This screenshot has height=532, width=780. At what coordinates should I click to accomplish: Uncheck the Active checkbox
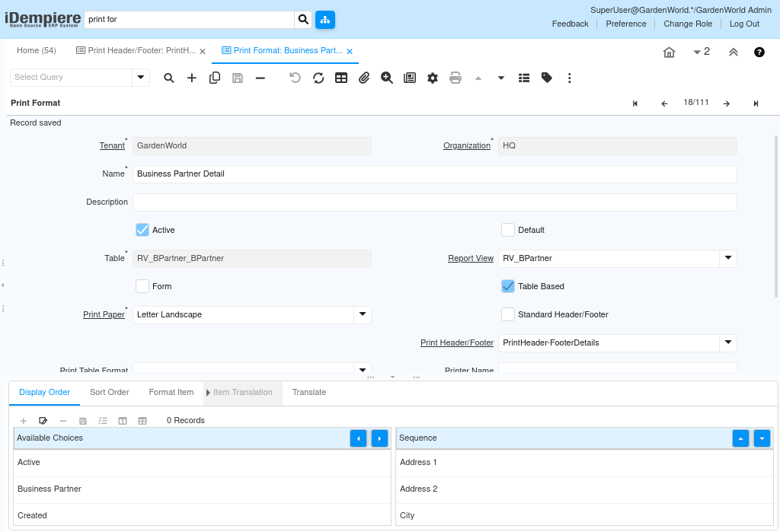142,230
